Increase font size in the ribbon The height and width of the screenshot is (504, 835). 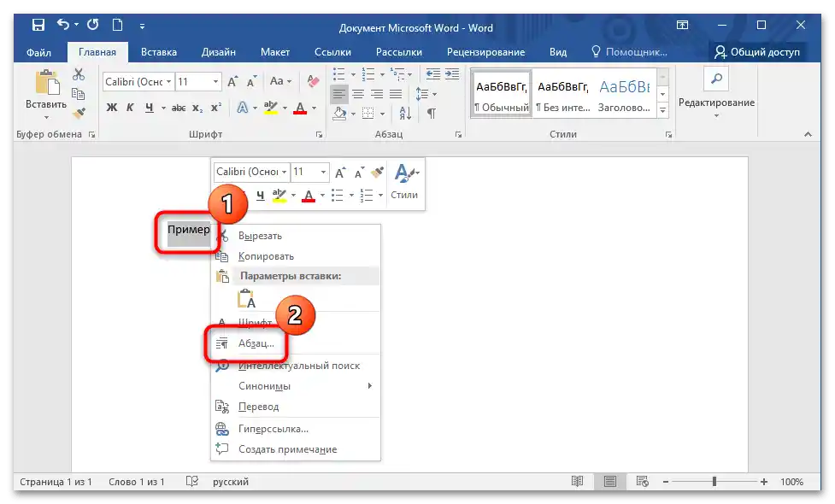click(x=232, y=81)
